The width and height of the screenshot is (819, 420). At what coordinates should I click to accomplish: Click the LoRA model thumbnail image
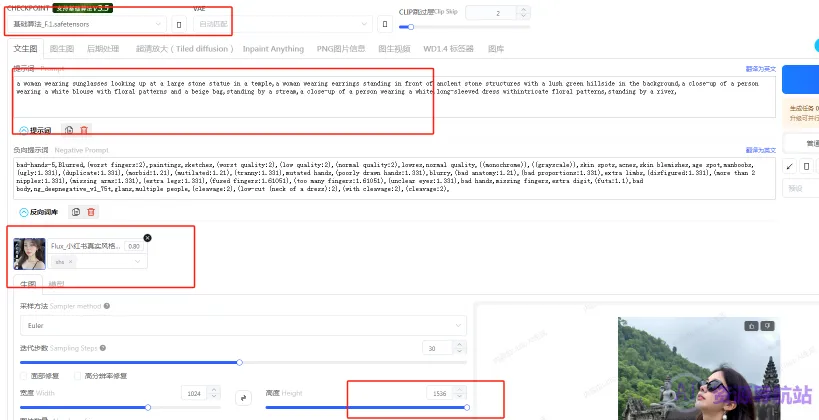coord(30,254)
